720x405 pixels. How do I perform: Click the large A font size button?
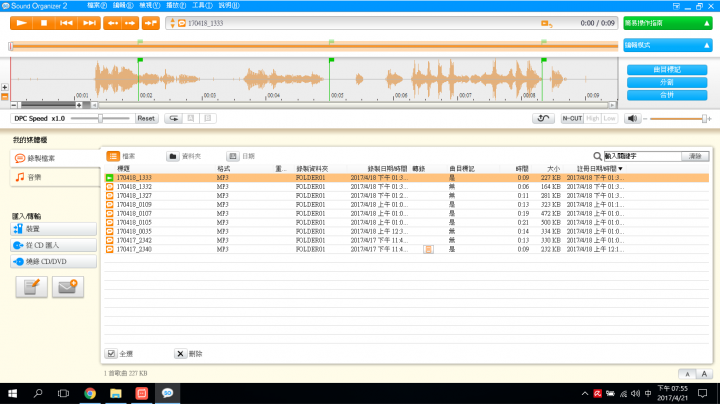coord(704,374)
